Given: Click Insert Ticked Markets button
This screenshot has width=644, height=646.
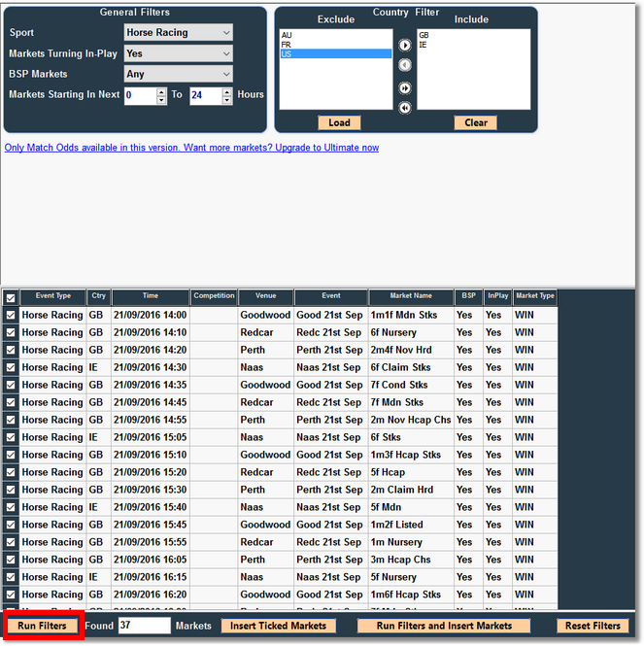Looking at the screenshot, I should pos(278,626).
